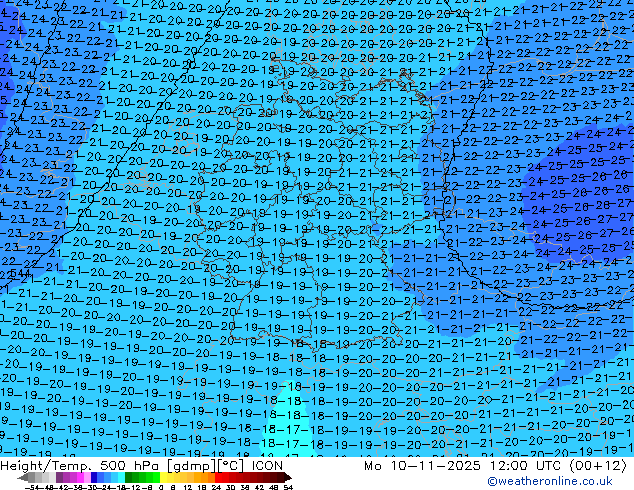Select the dark blue swatch in the legend
Image resolution: width=634 pixels, height=490 pixels.
(x=94, y=477)
